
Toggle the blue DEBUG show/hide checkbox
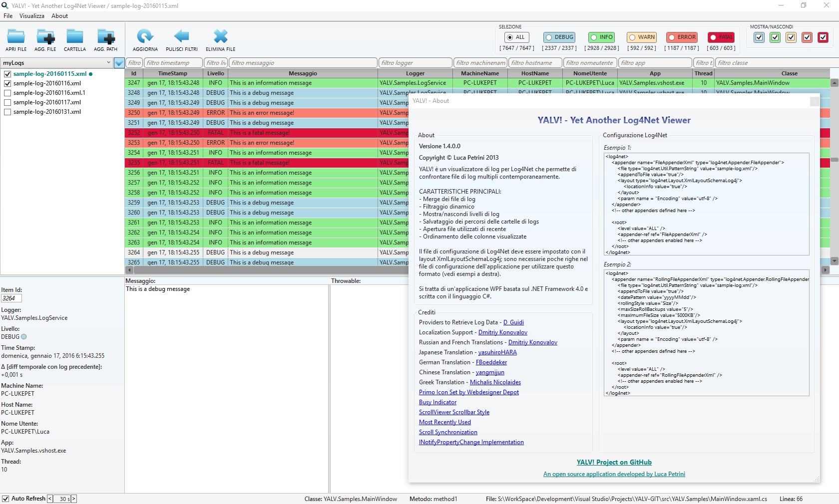coord(759,37)
